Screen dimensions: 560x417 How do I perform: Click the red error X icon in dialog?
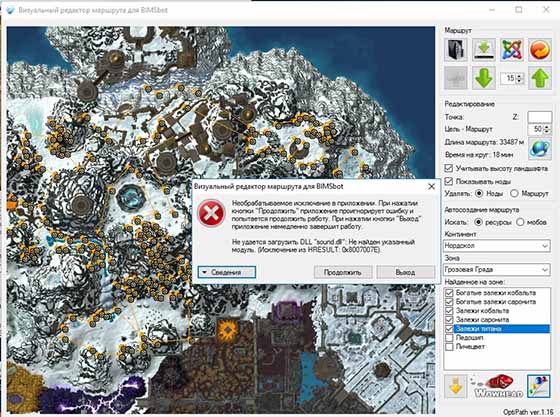[211, 213]
